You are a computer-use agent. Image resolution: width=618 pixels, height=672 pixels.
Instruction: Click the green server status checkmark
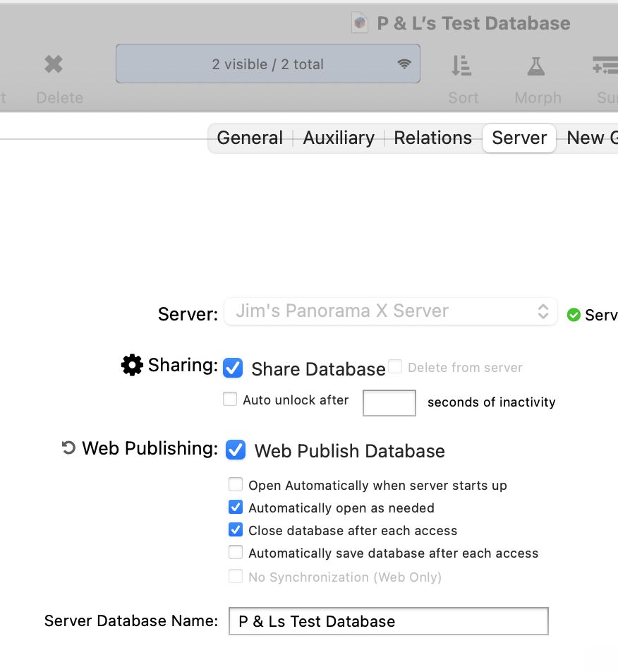[x=574, y=315]
